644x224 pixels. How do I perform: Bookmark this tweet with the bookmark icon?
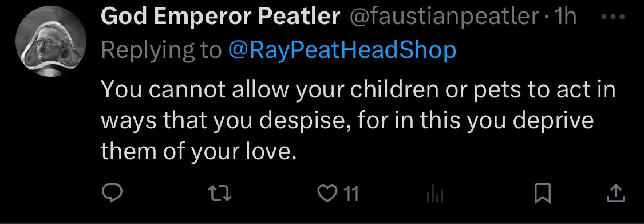[x=542, y=194]
